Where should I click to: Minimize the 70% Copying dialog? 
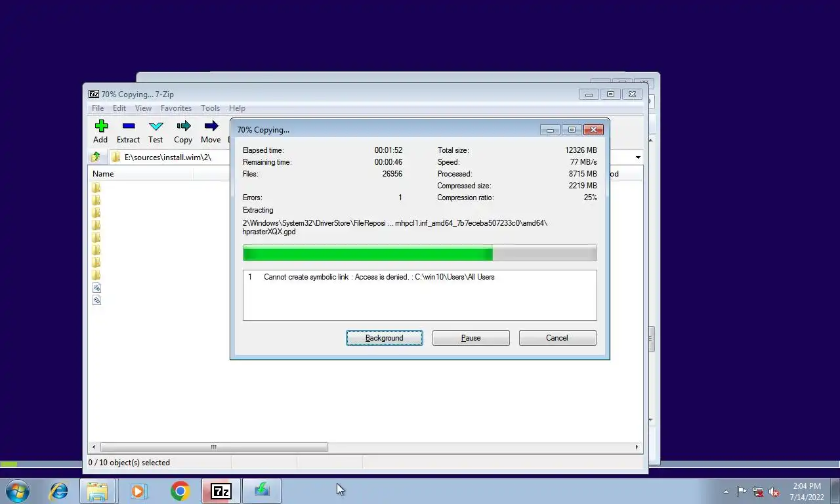pos(550,130)
